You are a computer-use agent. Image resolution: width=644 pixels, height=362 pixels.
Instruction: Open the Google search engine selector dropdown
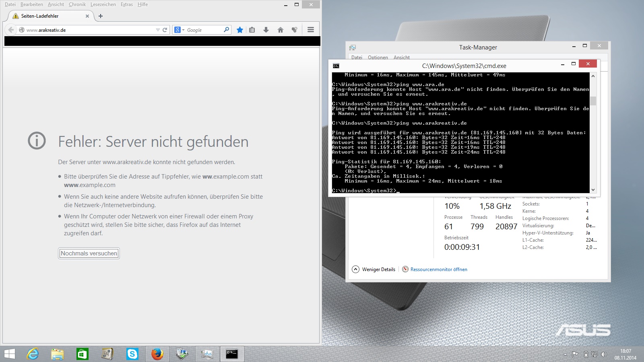click(x=179, y=30)
